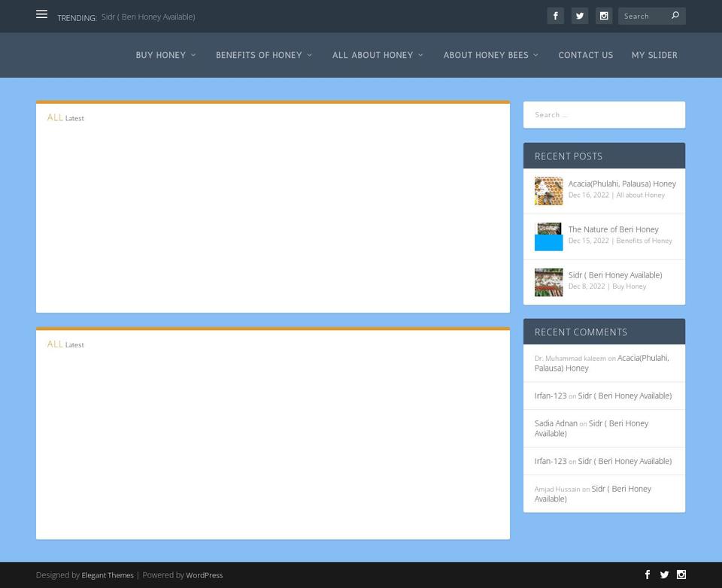Open The Nature of Beri Honey post
This screenshot has height=588, width=722.
point(614,229)
